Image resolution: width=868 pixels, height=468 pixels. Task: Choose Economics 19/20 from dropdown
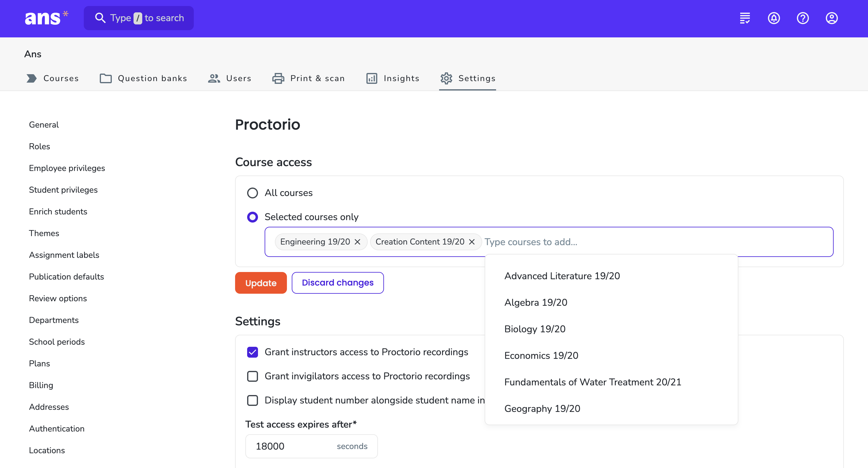611,356
